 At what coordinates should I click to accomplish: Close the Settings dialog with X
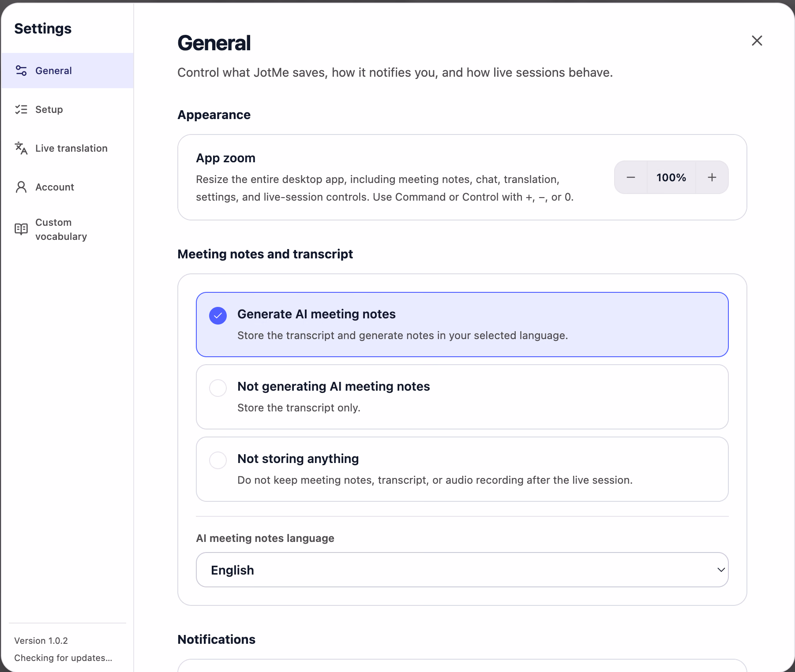pyautogui.click(x=757, y=41)
